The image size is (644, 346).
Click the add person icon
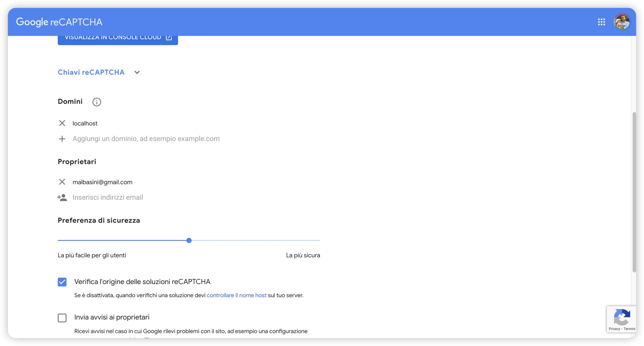coord(62,197)
